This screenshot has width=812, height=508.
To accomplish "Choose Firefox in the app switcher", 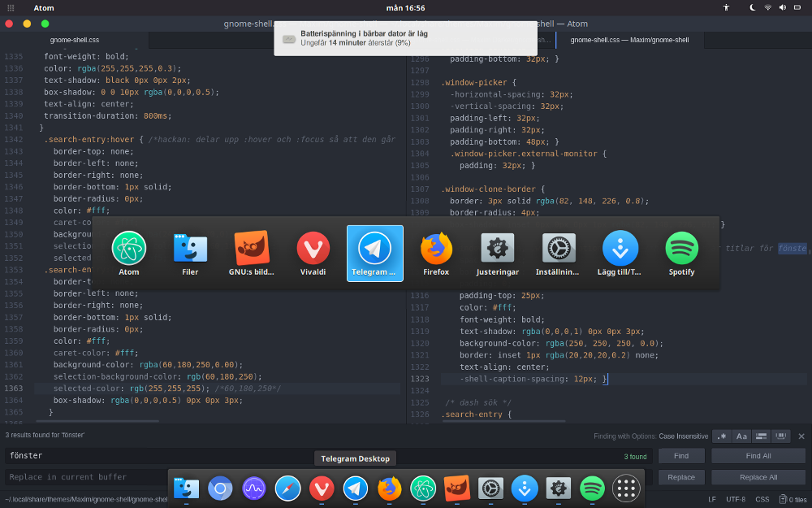I will pos(436,254).
